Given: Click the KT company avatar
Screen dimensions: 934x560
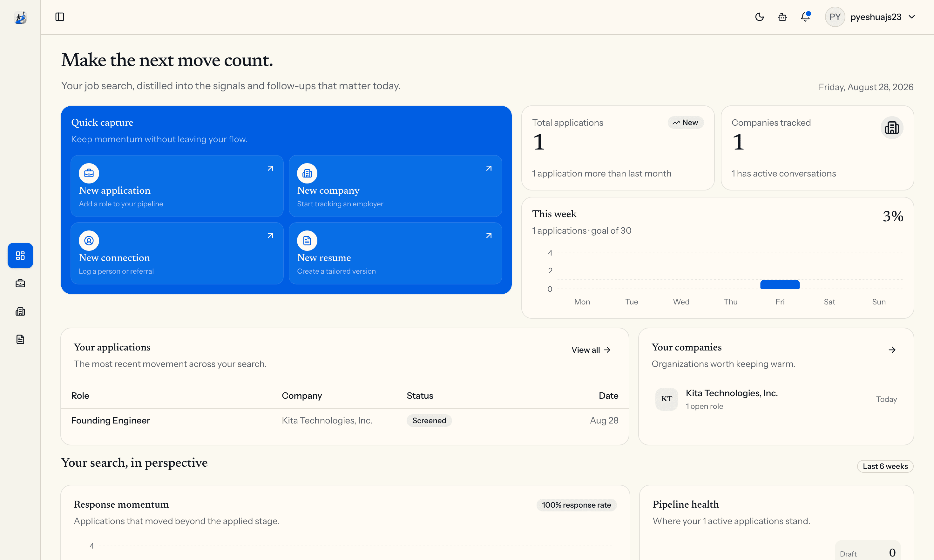Looking at the screenshot, I should pos(666,399).
